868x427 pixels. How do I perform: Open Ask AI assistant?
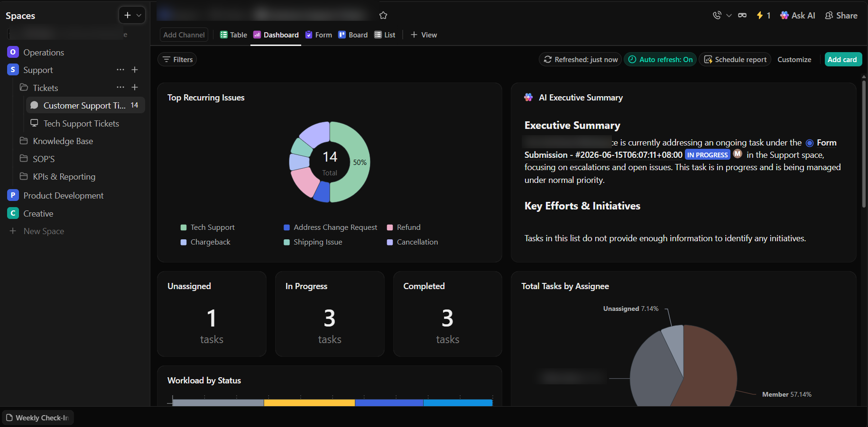[x=798, y=16]
